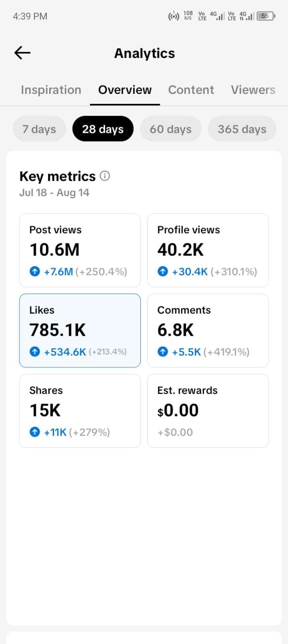
Task: Tap the Post views up-arrow icon
Action: 35,271
